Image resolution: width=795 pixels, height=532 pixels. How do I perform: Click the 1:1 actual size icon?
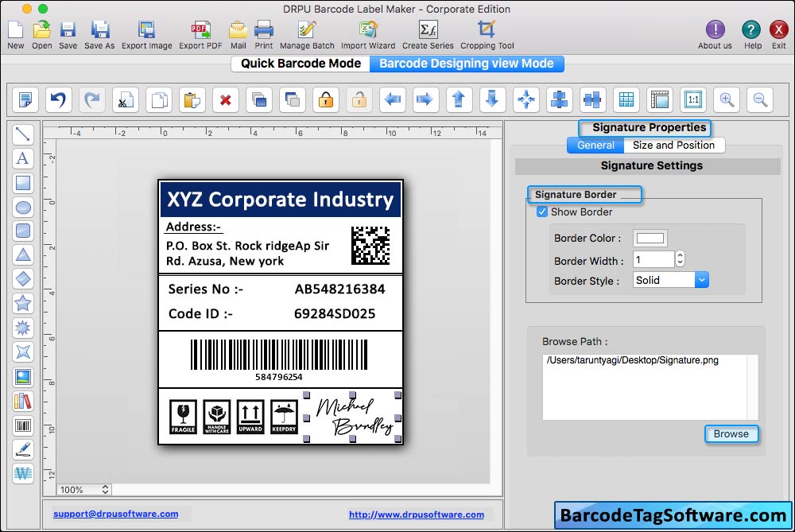pyautogui.click(x=693, y=99)
